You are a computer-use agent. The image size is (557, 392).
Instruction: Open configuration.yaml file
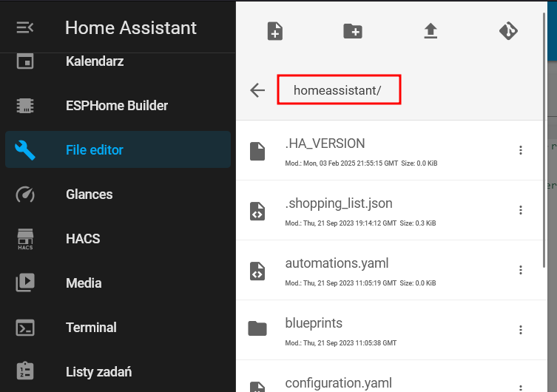[391, 376]
